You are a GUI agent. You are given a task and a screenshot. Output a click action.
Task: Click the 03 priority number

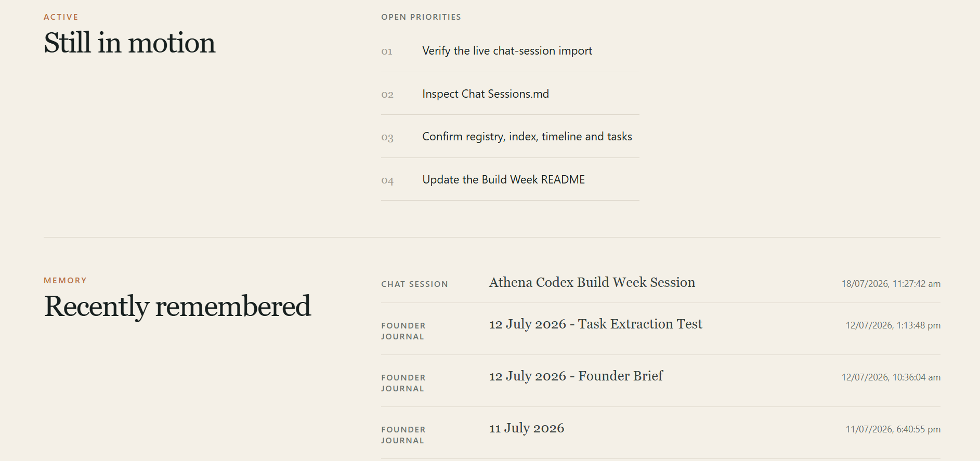tap(387, 138)
